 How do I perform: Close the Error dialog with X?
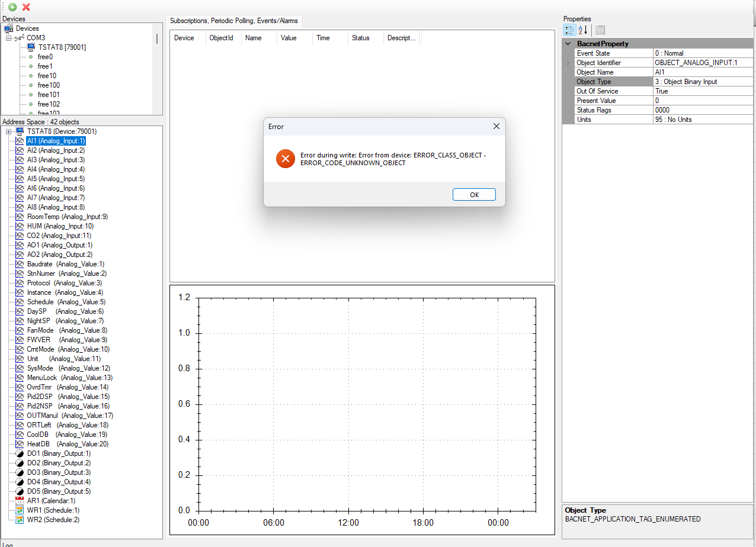click(x=496, y=126)
